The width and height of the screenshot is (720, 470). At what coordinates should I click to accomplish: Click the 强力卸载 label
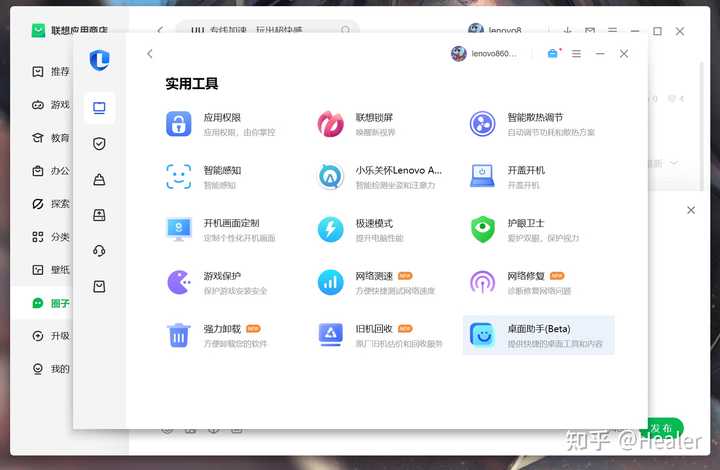(222, 329)
